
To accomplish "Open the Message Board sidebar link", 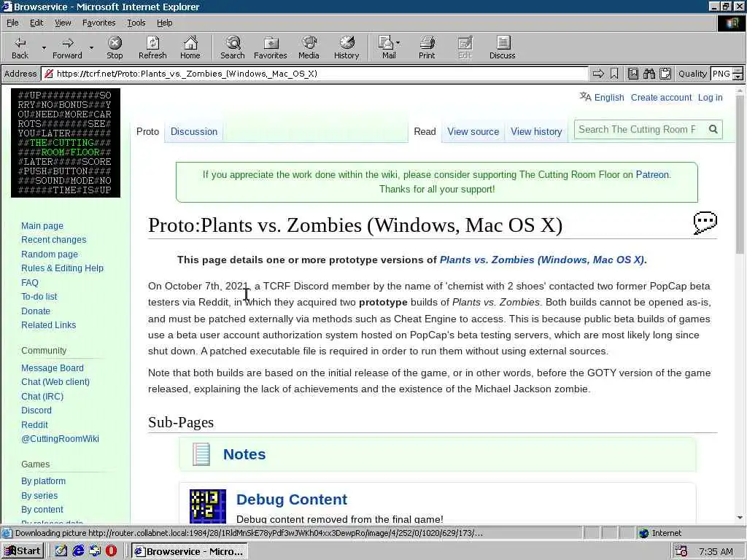I will click(x=53, y=368).
